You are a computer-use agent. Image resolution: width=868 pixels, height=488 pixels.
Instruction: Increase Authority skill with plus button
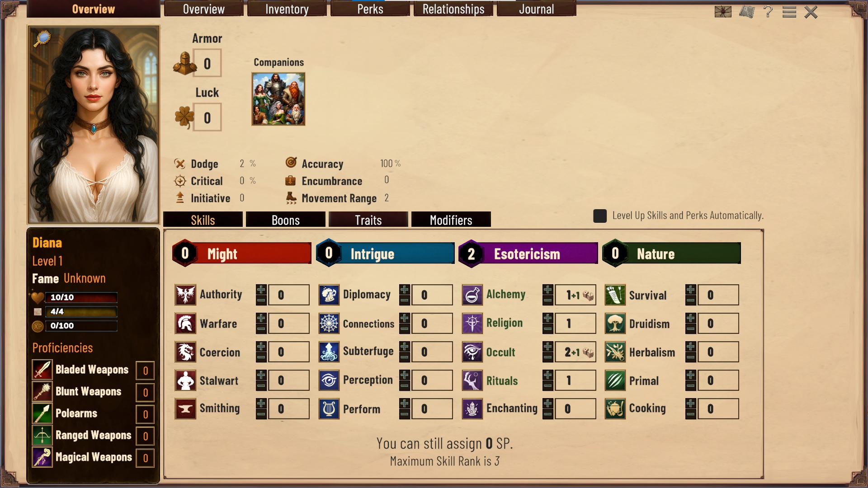click(x=261, y=290)
